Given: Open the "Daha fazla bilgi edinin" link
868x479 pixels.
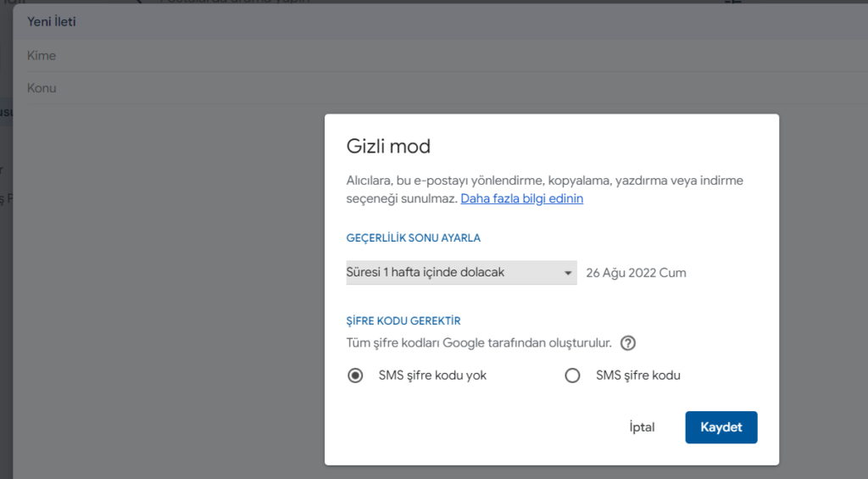Looking at the screenshot, I should (521, 198).
